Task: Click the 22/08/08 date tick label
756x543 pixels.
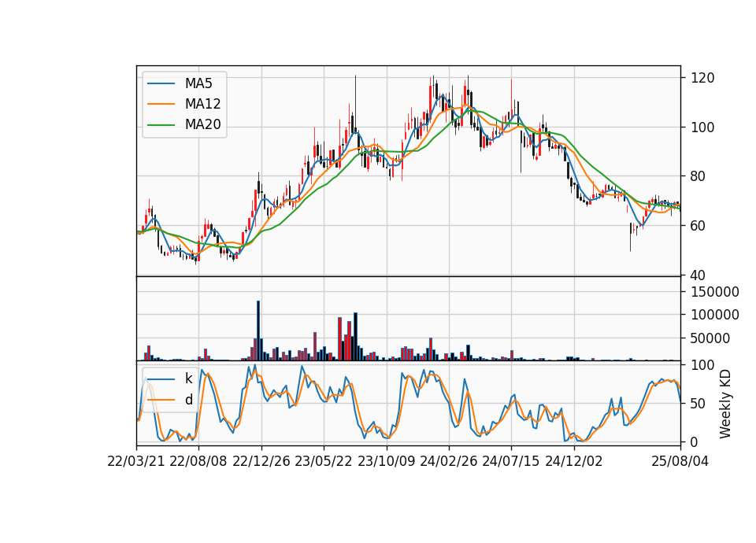Action: pos(198,461)
